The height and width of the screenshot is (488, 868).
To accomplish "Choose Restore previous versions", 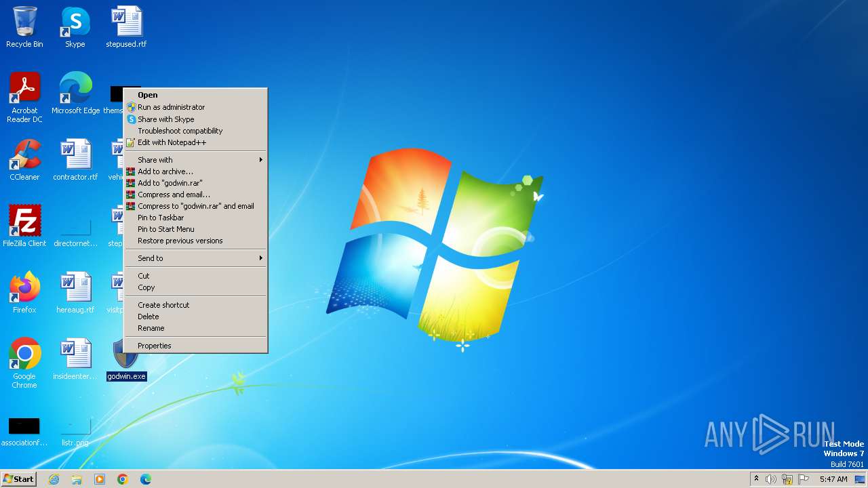I will [195, 241].
